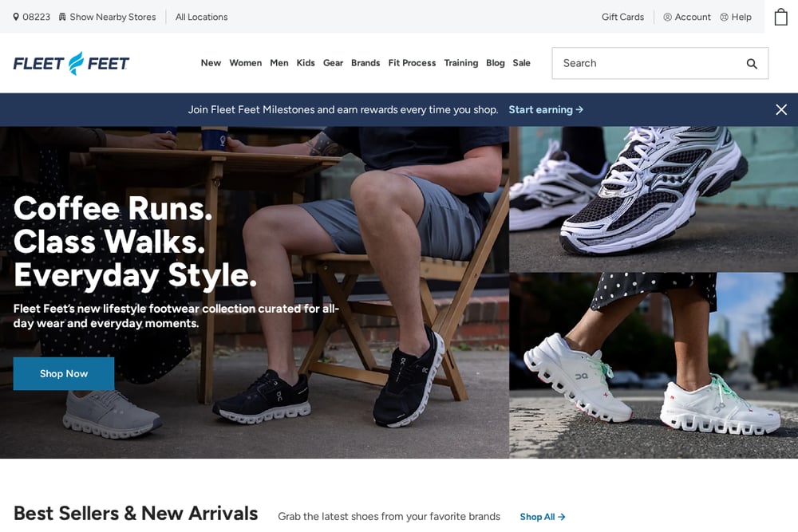This screenshot has width=798, height=532.
Task: Click the Shop Now button
Action: click(x=64, y=374)
